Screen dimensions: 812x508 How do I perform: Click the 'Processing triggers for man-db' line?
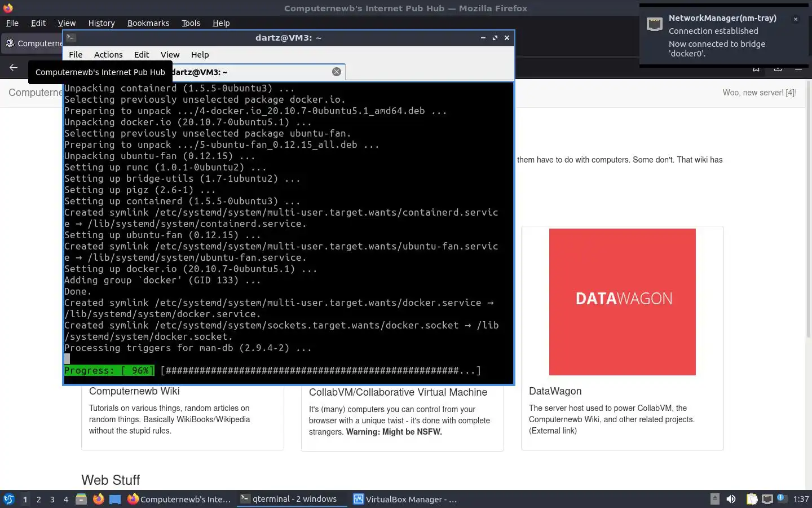tap(188, 348)
